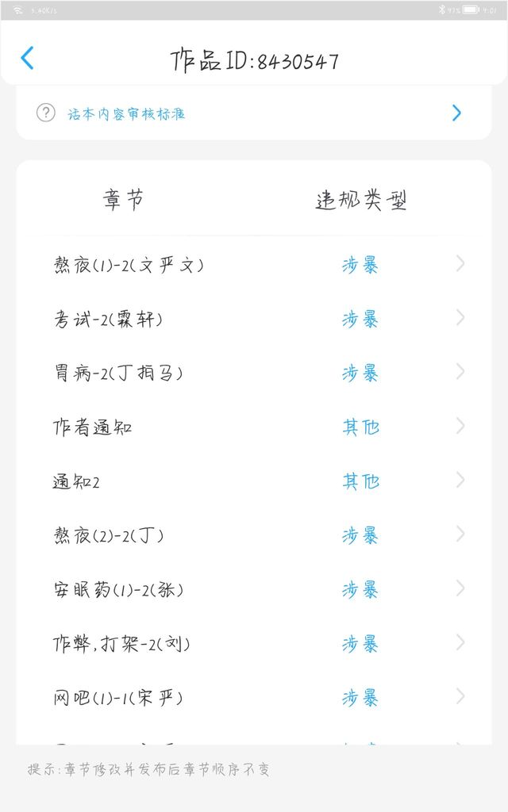508x812 pixels.
Task: Tap the back arrow icon
Action: (x=27, y=58)
